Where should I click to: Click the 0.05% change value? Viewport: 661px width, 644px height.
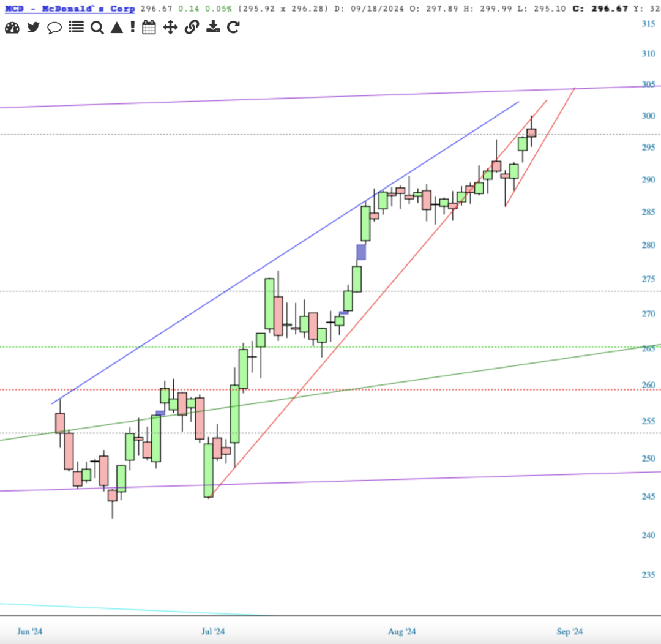(x=218, y=9)
